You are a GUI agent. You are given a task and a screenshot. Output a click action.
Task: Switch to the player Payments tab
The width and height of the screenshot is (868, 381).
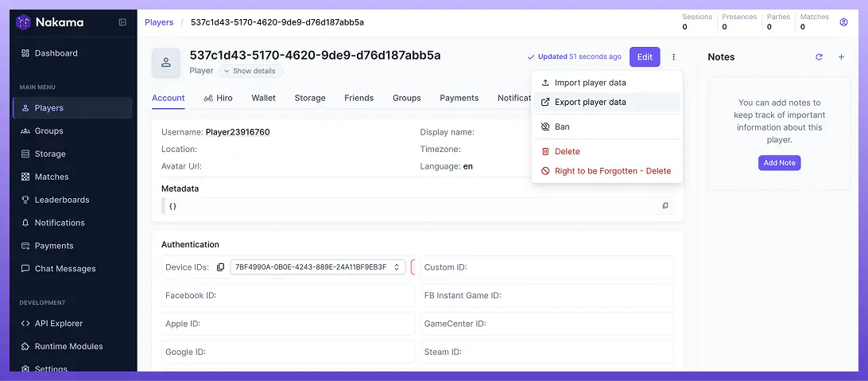(459, 98)
